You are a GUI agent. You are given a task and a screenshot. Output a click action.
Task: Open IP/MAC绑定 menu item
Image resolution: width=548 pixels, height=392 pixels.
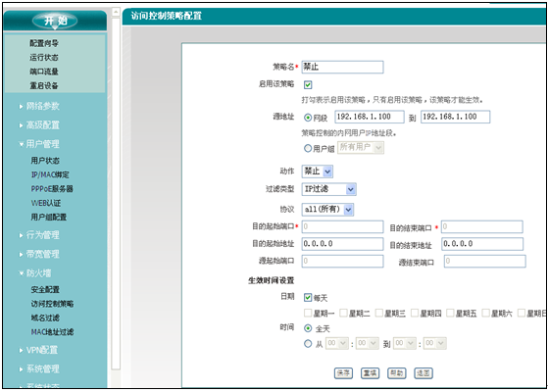tap(50, 174)
